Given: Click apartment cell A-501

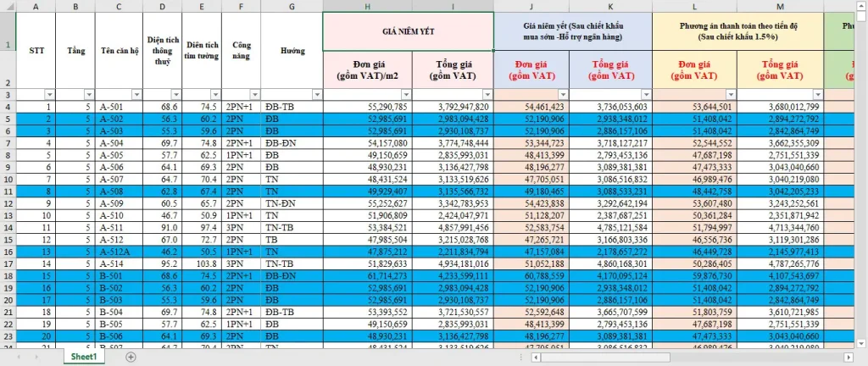Looking at the screenshot, I should coord(119,107).
